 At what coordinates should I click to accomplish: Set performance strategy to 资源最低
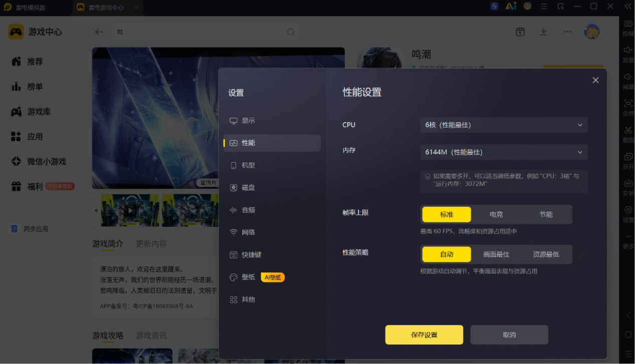pyautogui.click(x=546, y=254)
